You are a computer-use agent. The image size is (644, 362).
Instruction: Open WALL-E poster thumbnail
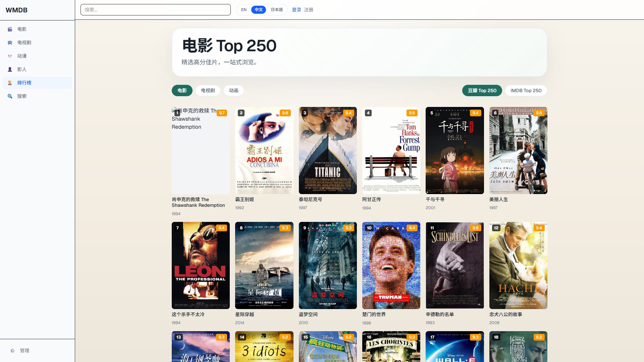455,347
